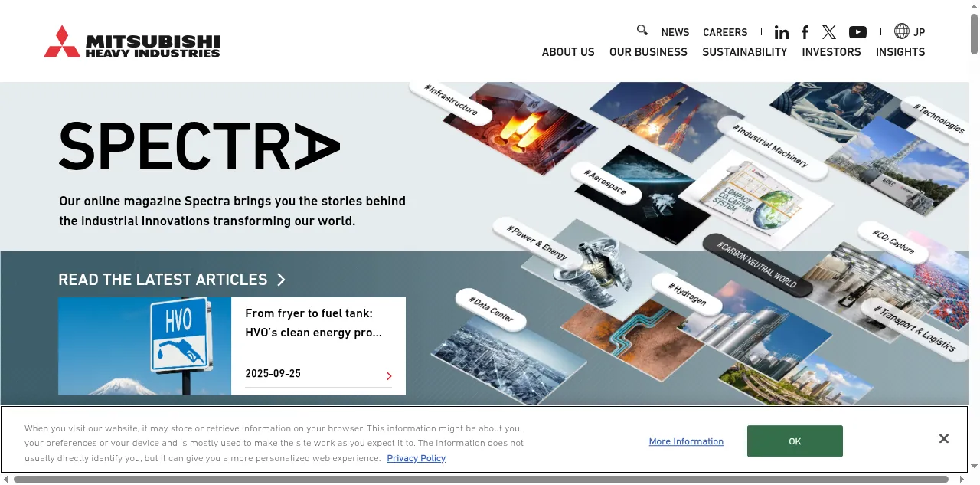980x485 pixels.
Task: Click the horizontal scrollbar left arrow
Action: (x=6, y=480)
